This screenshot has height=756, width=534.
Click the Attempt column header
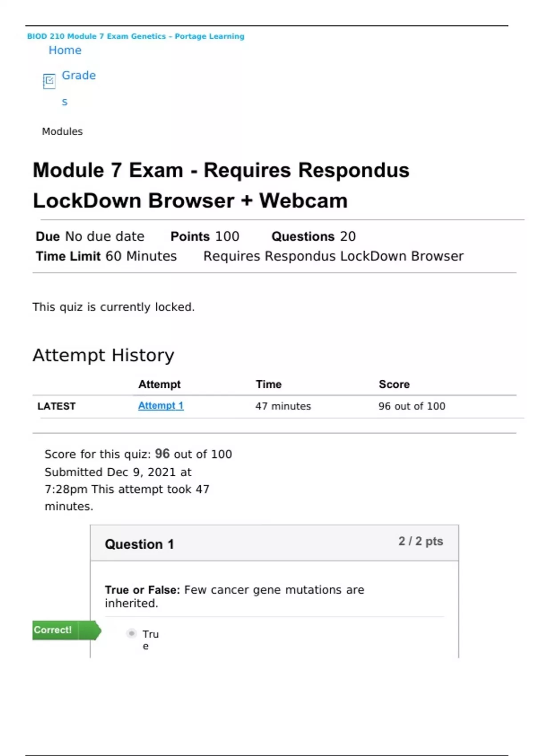pyautogui.click(x=159, y=384)
